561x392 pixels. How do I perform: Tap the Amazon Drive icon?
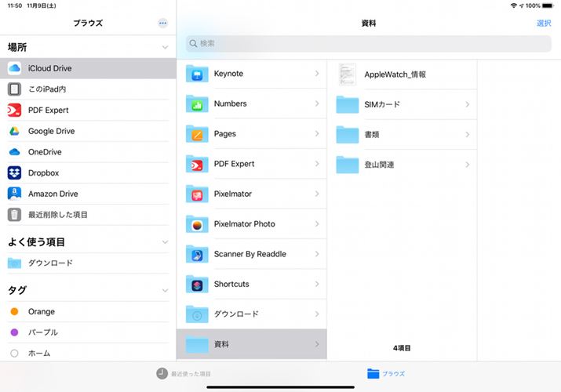click(14, 194)
